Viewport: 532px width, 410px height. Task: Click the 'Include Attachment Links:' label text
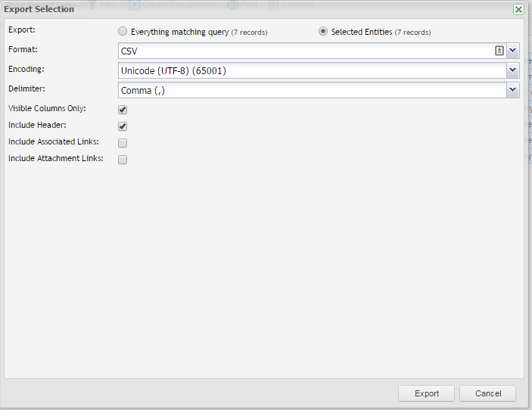pos(56,159)
